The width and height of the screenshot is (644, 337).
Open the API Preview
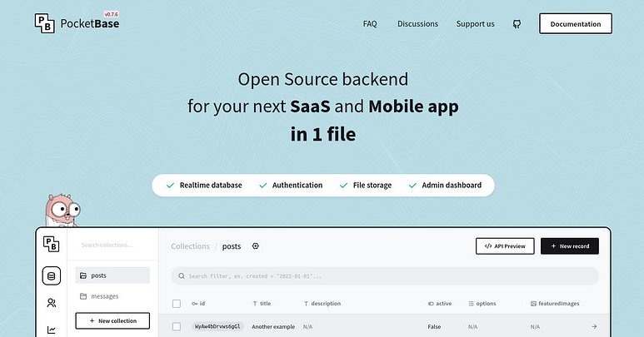coord(505,246)
